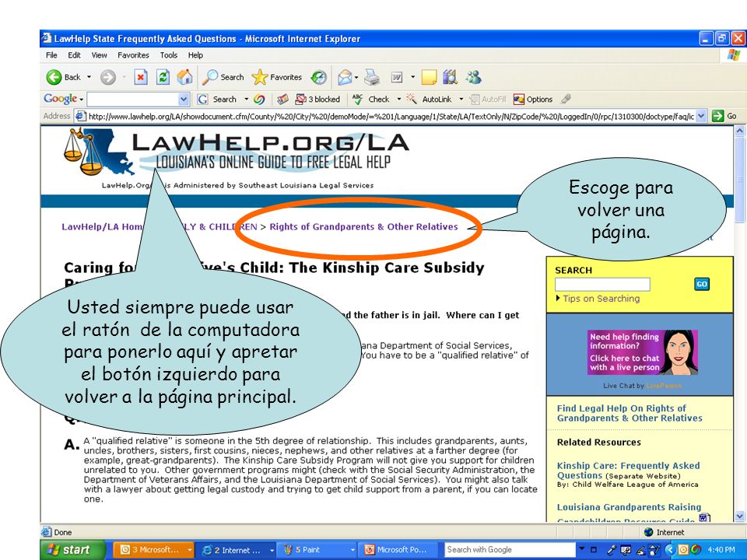This screenshot has width=747, height=560.
Task: Click the Back arrow button
Action: point(64,77)
